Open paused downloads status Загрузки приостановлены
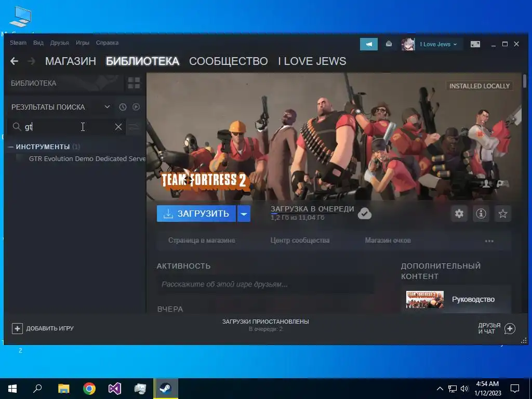 tap(265, 321)
